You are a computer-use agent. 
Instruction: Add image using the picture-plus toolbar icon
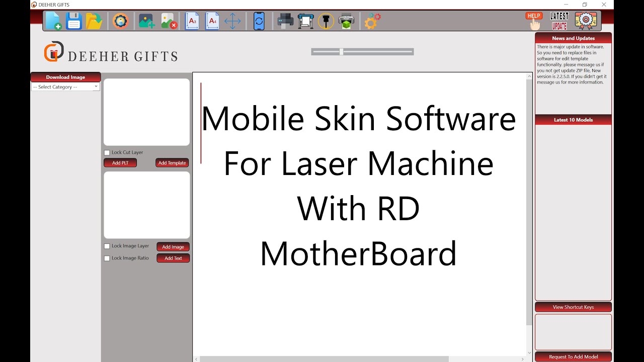click(146, 21)
